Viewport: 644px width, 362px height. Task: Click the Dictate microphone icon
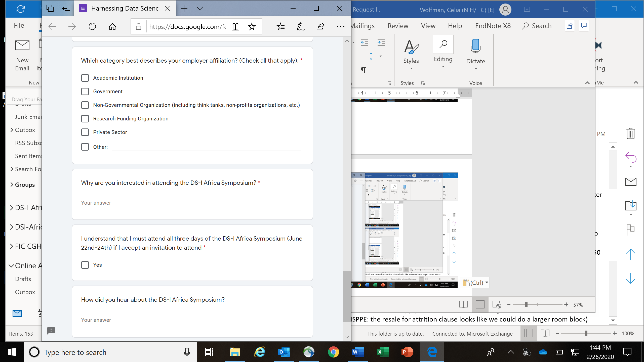point(475,47)
